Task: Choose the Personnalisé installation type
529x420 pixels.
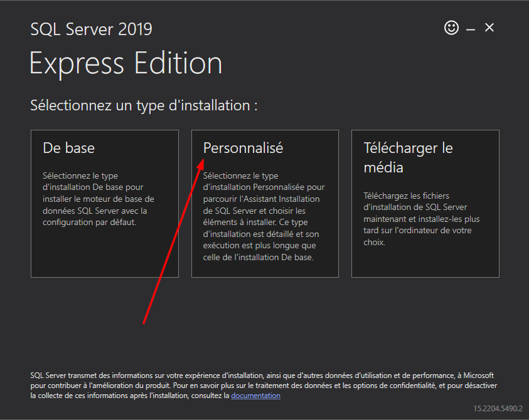Action: [243, 149]
